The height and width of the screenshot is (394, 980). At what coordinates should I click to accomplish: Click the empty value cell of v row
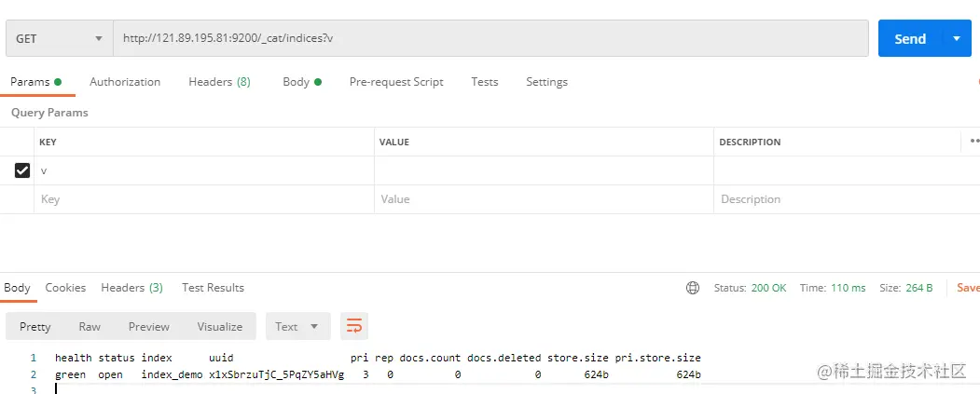coord(544,170)
